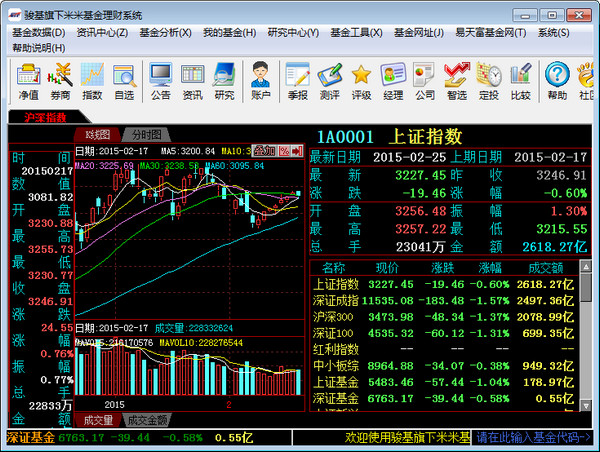
Task: Select the 深证成指 row in index list
Action: click(x=444, y=301)
